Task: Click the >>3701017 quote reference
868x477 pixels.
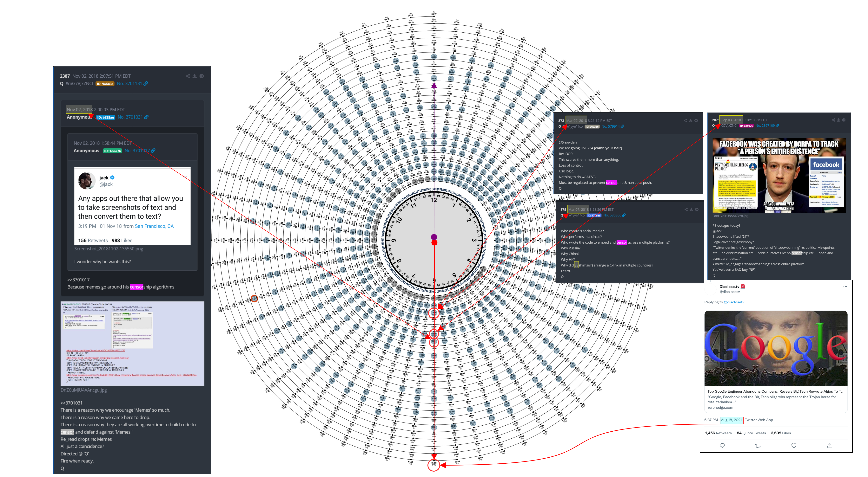Action: 78,280
